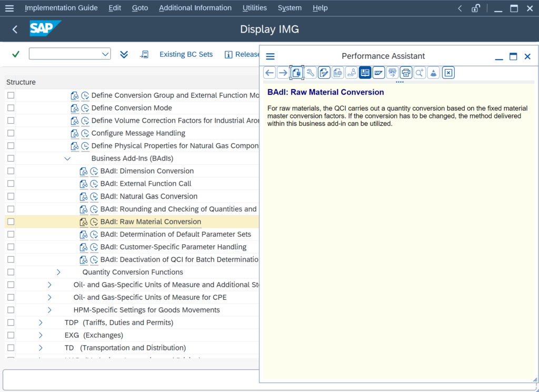Click the cone-shaped icon in help toolbar
Viewport: 539px width, 392px height.
[434, 73]
